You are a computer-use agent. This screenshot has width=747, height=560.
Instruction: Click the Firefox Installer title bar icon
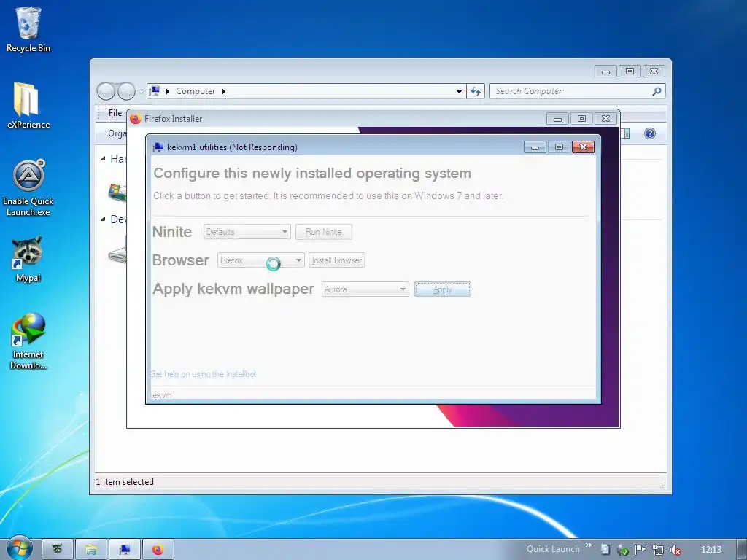pyautogui.click(x=136, y=119)
